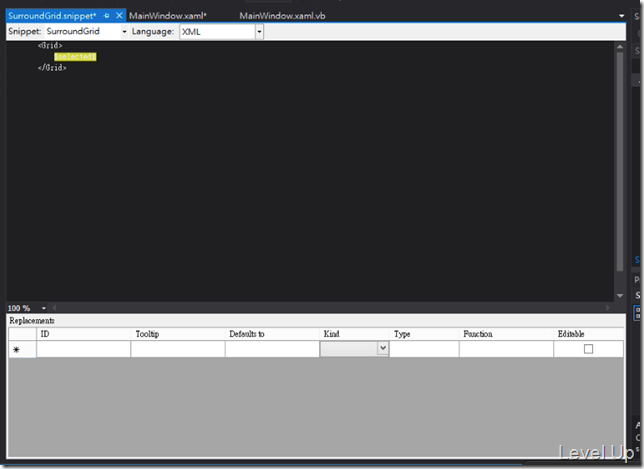
Task: Toggle the Editable checkbox in new row
Action: tap(588, 349)
